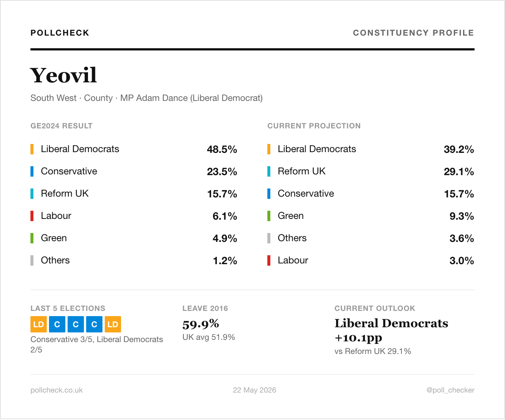Click orange swatch beside GE2024 Liberal Democrats
Image resolution: width=505 pixels, height=420 pixels.
point(32,149)
